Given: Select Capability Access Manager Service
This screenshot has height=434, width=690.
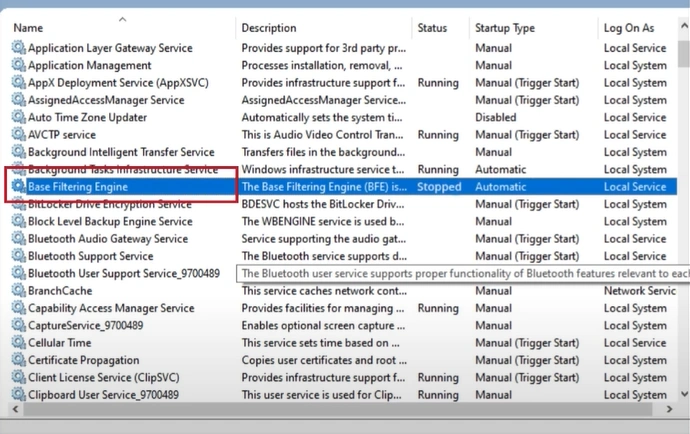Looking at the screenshot, I should [111, 308].
